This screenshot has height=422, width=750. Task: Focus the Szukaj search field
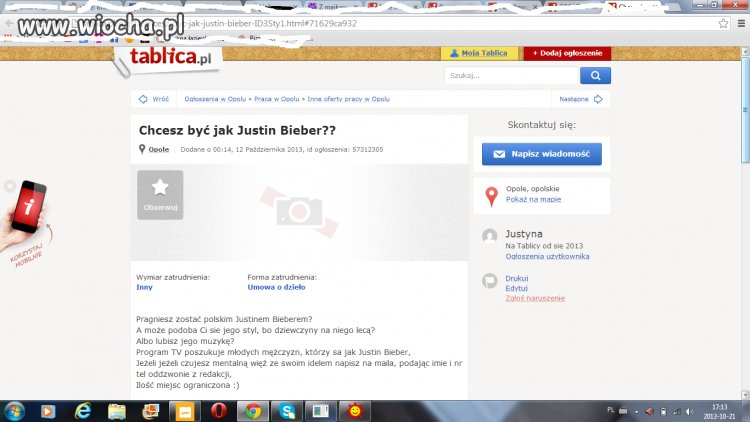coord(512,76)
